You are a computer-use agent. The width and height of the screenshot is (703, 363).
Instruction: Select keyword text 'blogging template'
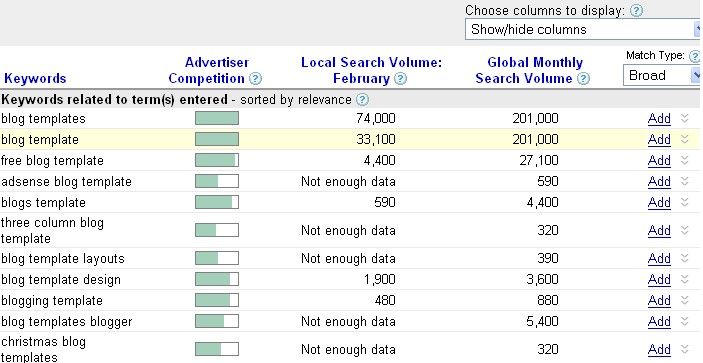pos(52,301)
